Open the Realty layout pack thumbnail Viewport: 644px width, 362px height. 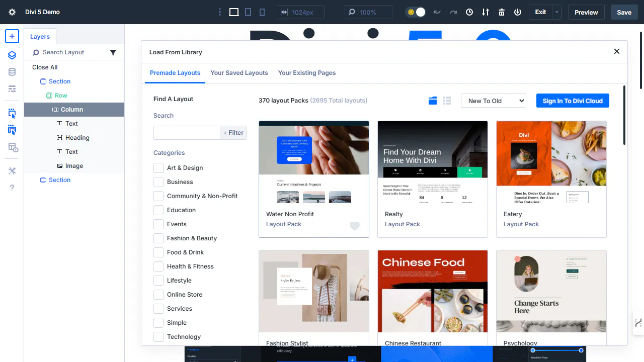(433, 162)
